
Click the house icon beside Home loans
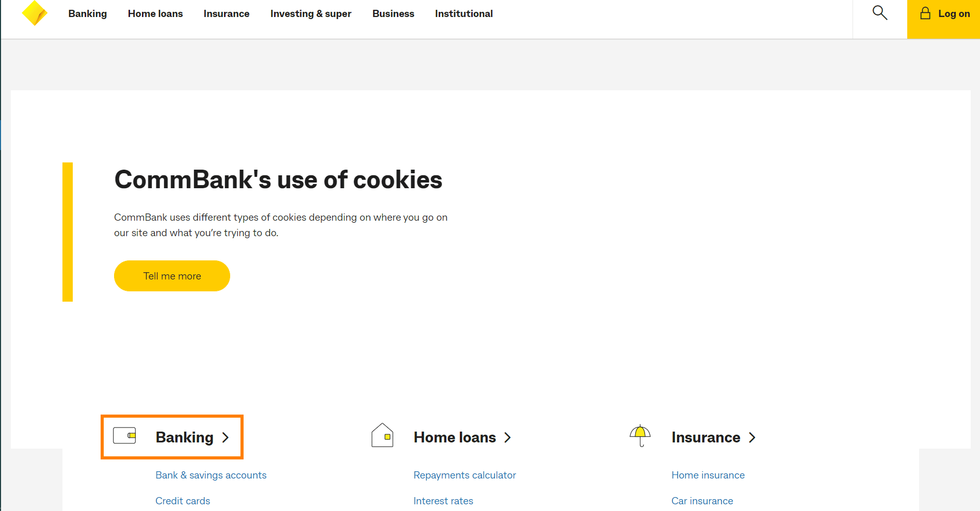[382, 435]
